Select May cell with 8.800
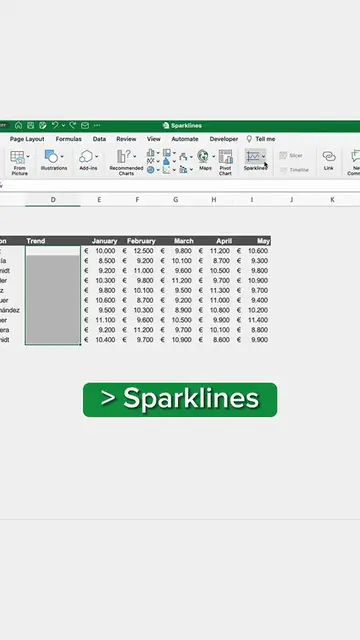The image size is (360, 640). [x=252, y=330]
